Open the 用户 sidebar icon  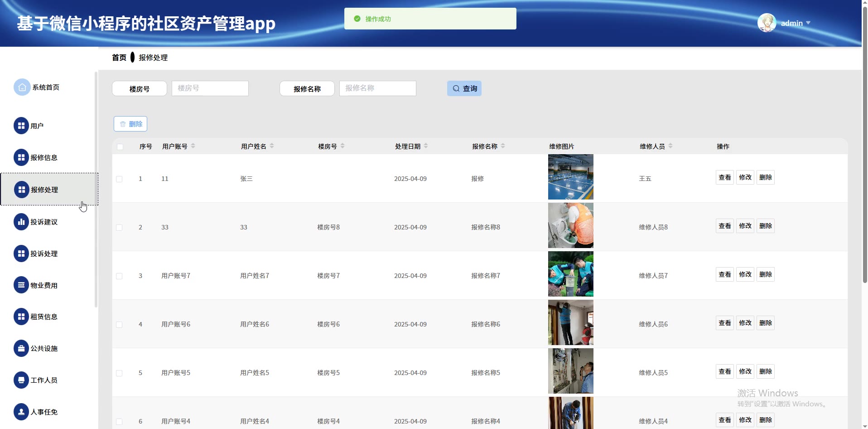[21, 126]
